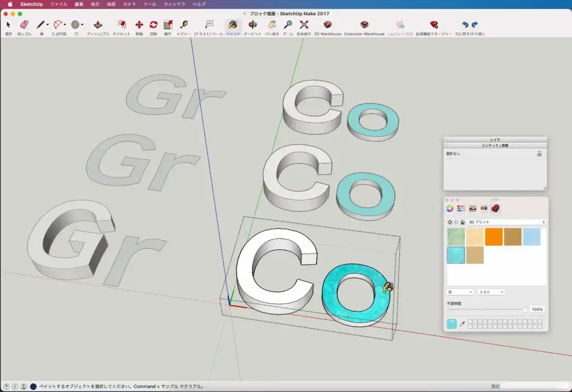Open the カメラ menu
The image size is (572, 392).
(129, 4)
